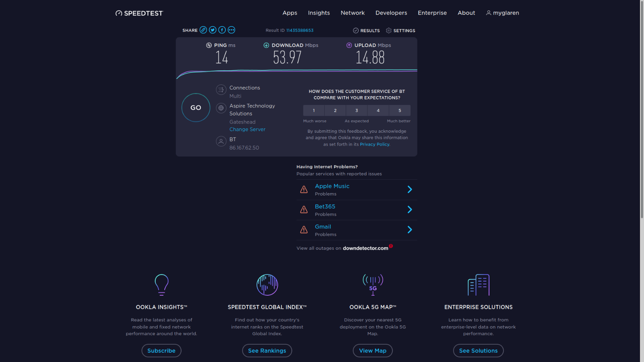
Task: Click the server globe icon
Action: coord(221,108)
